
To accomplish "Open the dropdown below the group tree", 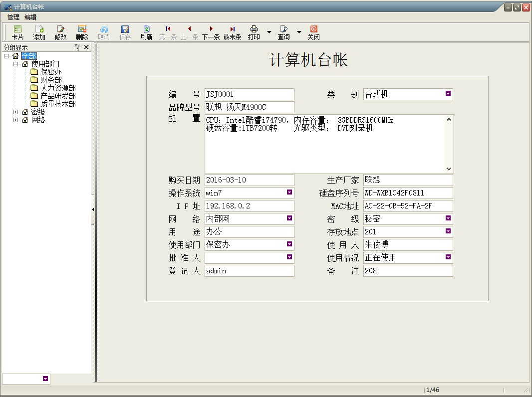I will [x=45, y=379].
